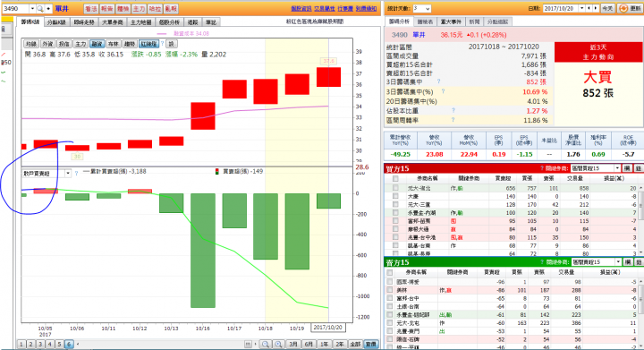Click the 10/16 large green sell bar
The height and width of the screenshot is (350, 644).
pyautogui.click(x=203, y=251)
